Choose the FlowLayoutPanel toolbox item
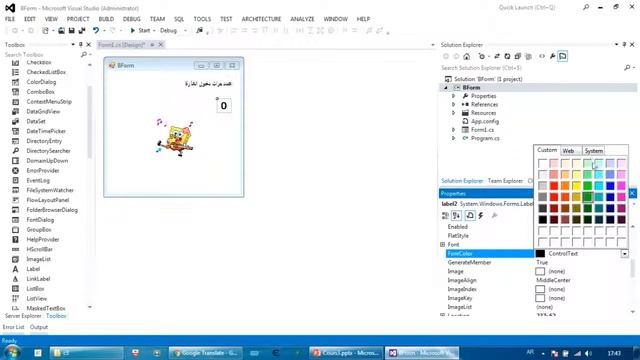The width and height of the screenshot is (640, 360). tap(47, 200)
